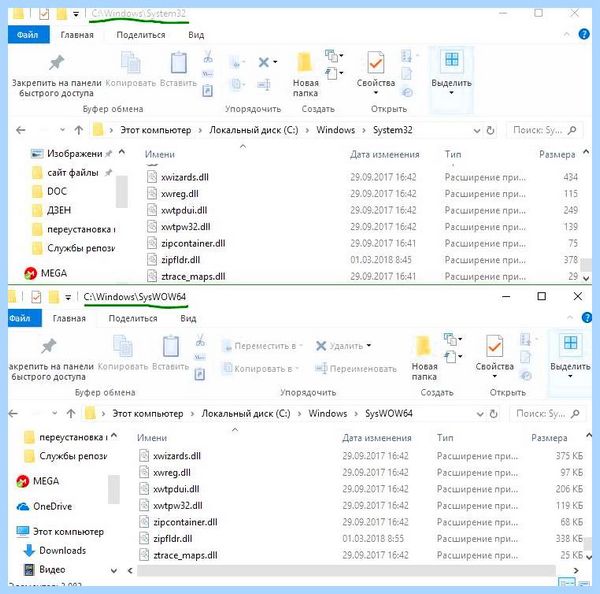Open Downloads in SysWOW64 navigation pane
600x594 pixels.
(x=55, y=550)
